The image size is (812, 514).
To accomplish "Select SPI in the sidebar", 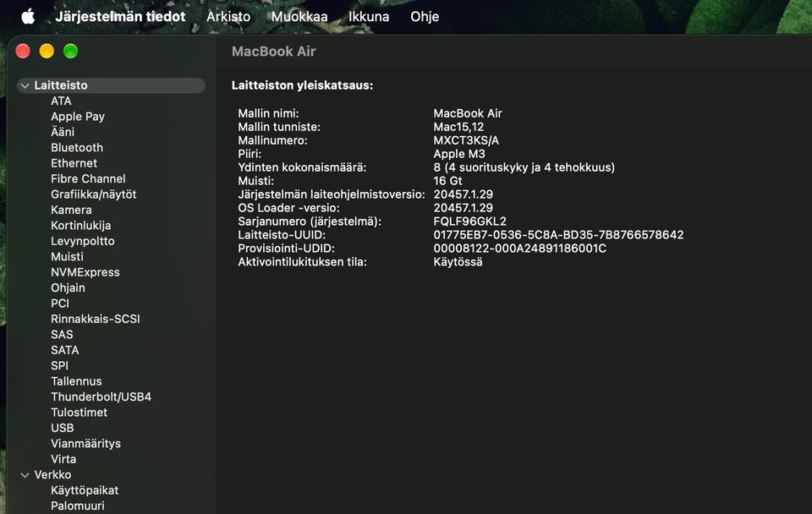I will 59,365.
